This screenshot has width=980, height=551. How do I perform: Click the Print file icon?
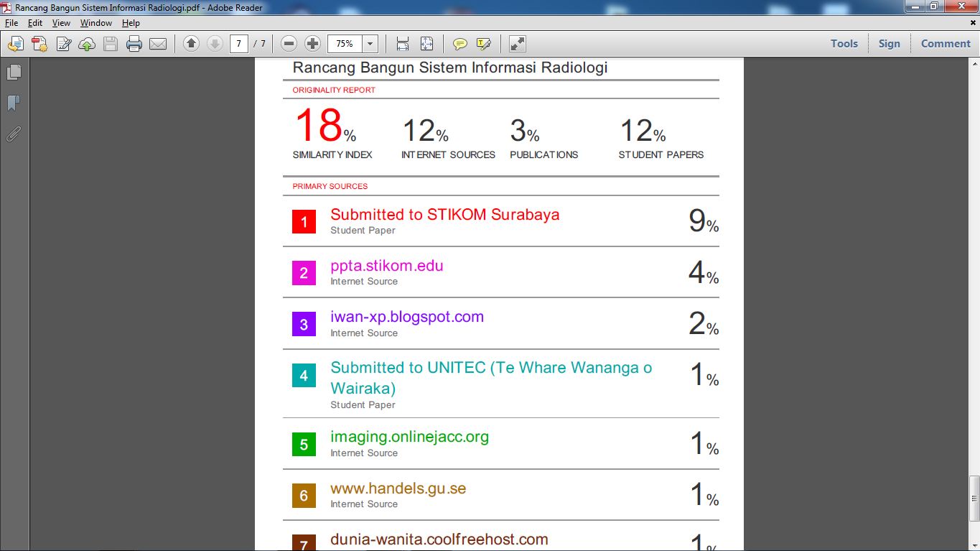click(134, 44)
